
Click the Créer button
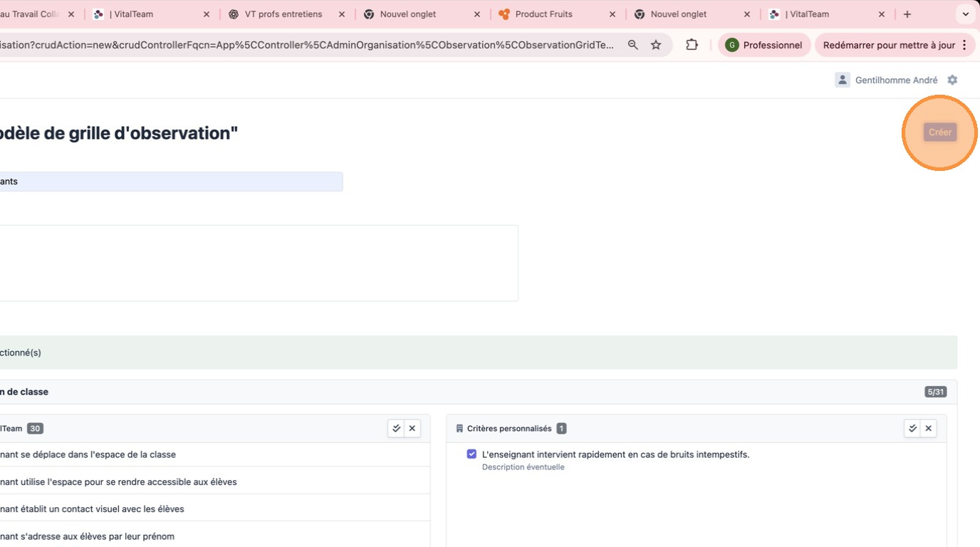tap(940, 132)
